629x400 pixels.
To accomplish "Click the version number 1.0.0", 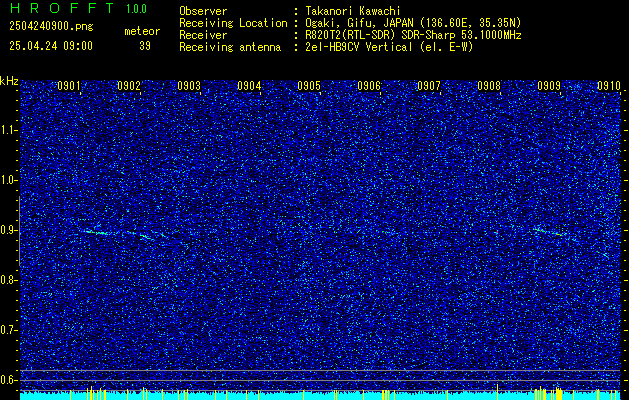I will 136,9.
